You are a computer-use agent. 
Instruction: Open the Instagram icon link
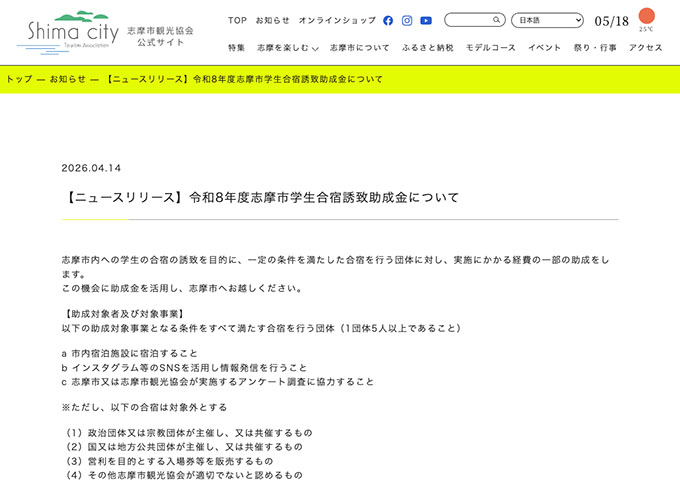point(407,20)
